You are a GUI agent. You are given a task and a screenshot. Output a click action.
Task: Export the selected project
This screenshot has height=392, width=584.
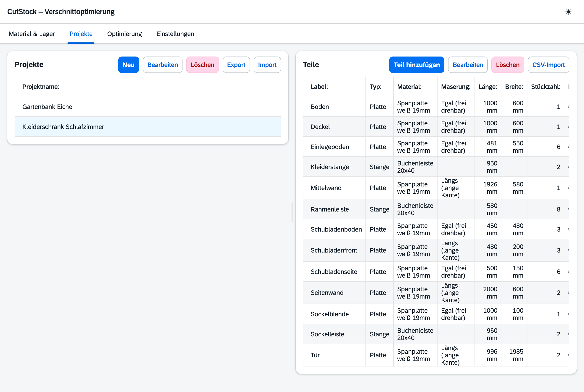tap(236, 65)
